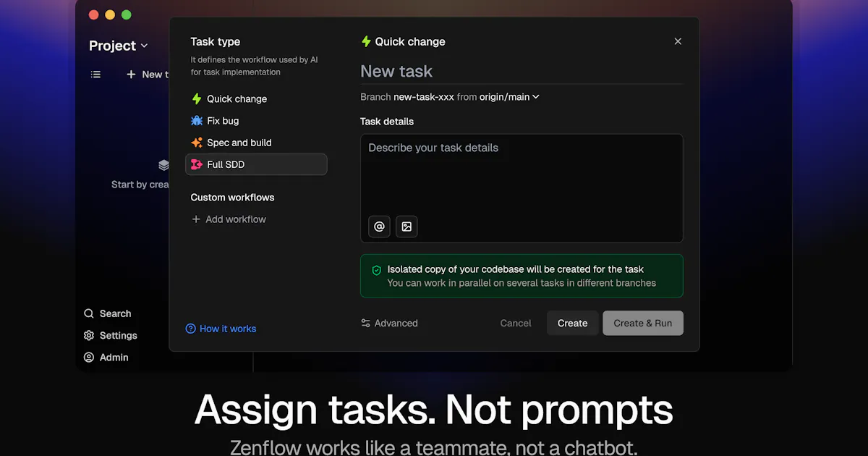Image resolution: width=868 pixels, height=456 pixels.
Task: Click the shield icon in isolated copy notice
Action: coord(377,270)
